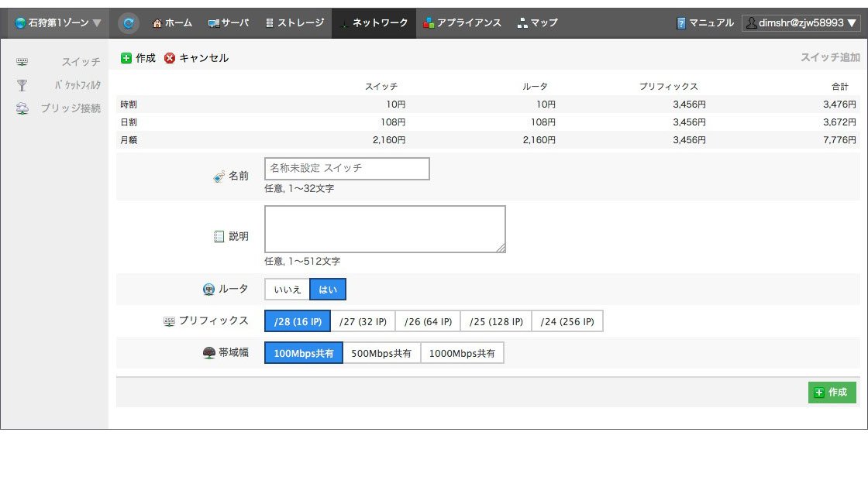Select 100Mbps共有 bandwidth
Viewport: 868px width, 480px height.
click(x=304, y=353)
